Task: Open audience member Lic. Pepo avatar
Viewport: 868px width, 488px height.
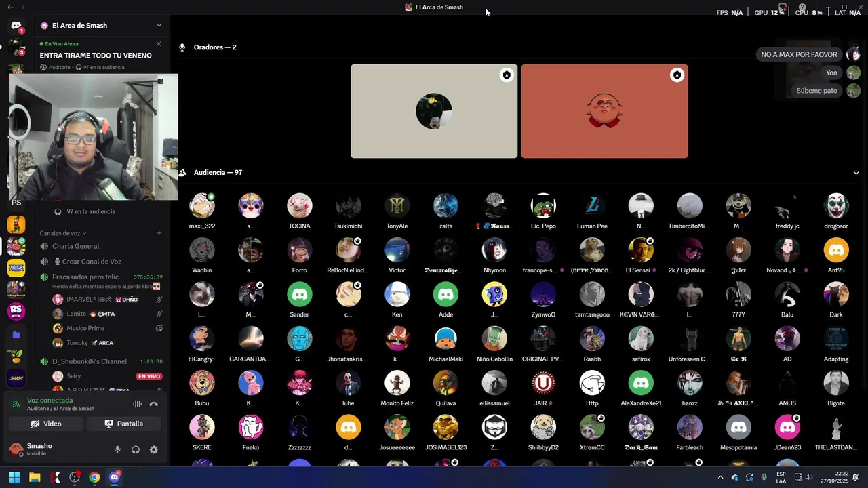Action: tap(543, 205)
